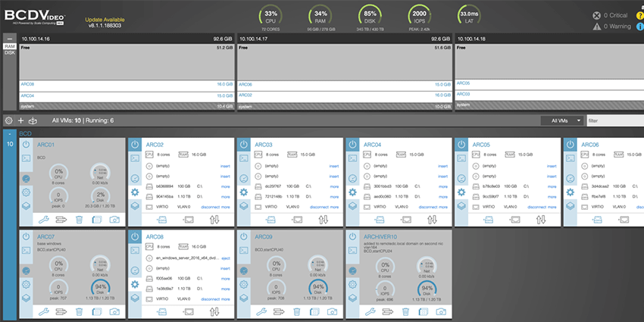Open ARC01 snapshots layers icon
Image resolution: width=644 pixels, height=322 pixels.
[x=26, y=206]
